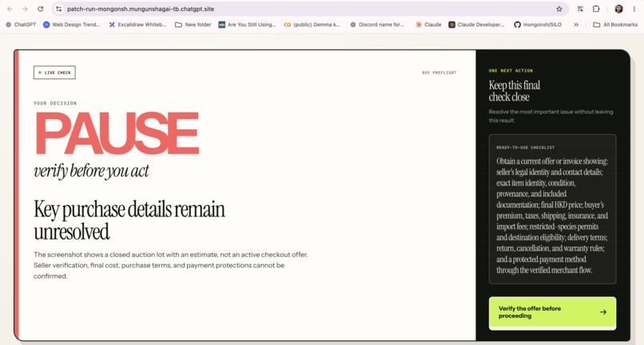The image size is (644, 345).
Task: Bookmark this page with the star icon
Action: [559, 9]
